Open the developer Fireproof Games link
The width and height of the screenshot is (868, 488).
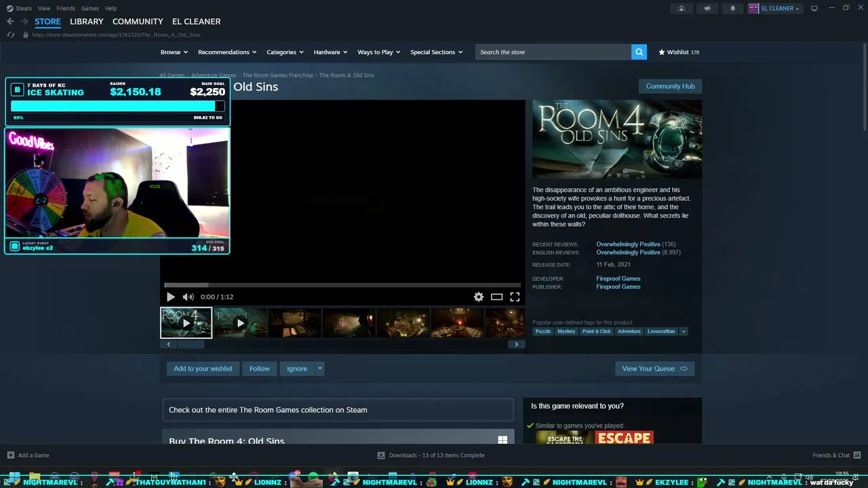(x=618, y=279)
